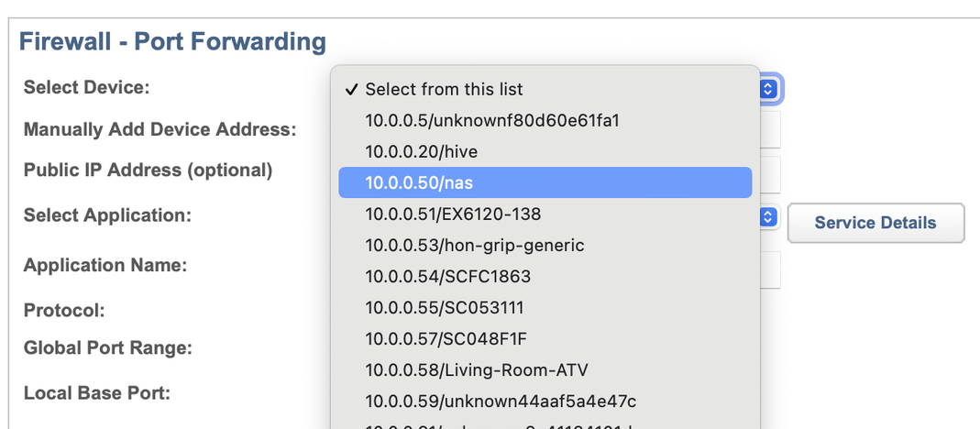Click the Service Details button
980x429 pixels.
tap(875, 223)
